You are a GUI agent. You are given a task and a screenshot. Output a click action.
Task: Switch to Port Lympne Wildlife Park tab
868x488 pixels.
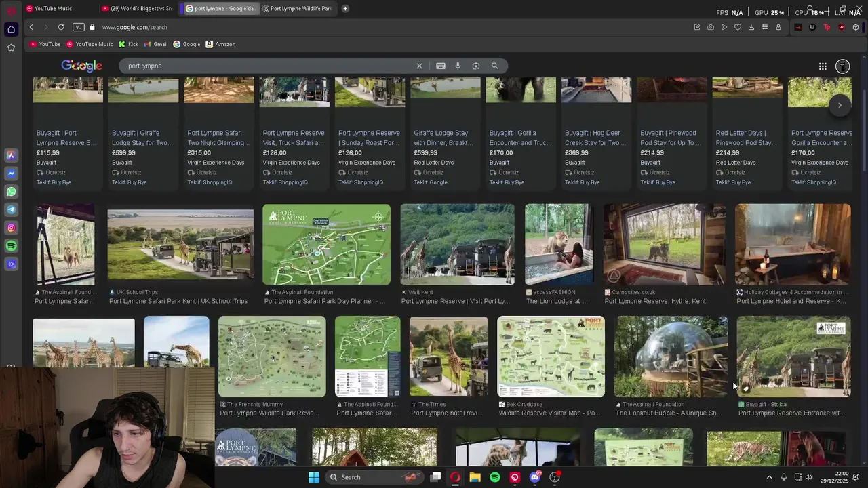[300, 9]
